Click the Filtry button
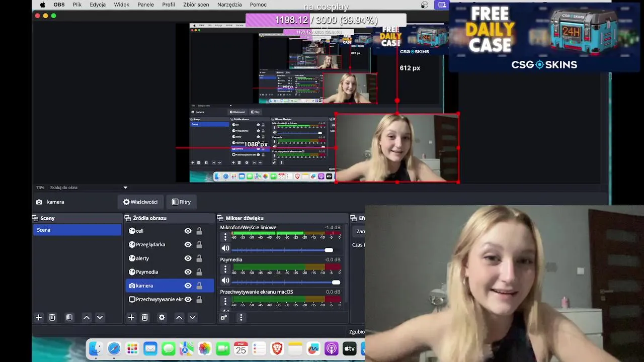Image resolution: width=644 pixels, height=362 pixels. point(181,202)
